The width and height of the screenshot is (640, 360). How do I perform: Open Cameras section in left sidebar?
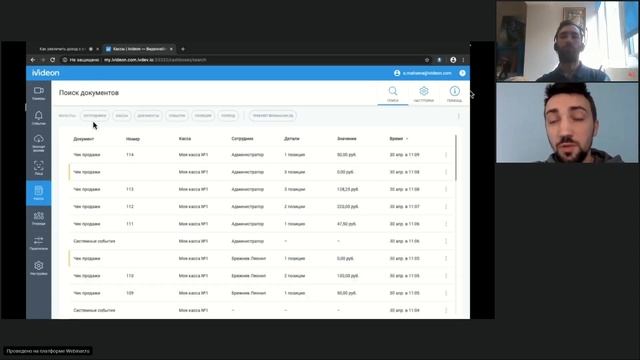(39, 93)
